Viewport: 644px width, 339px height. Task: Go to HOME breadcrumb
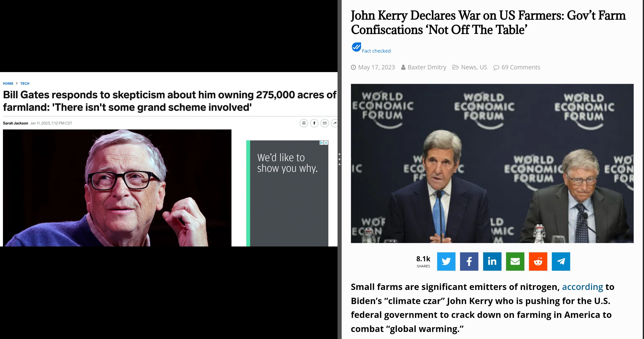[x=8, y=84]
